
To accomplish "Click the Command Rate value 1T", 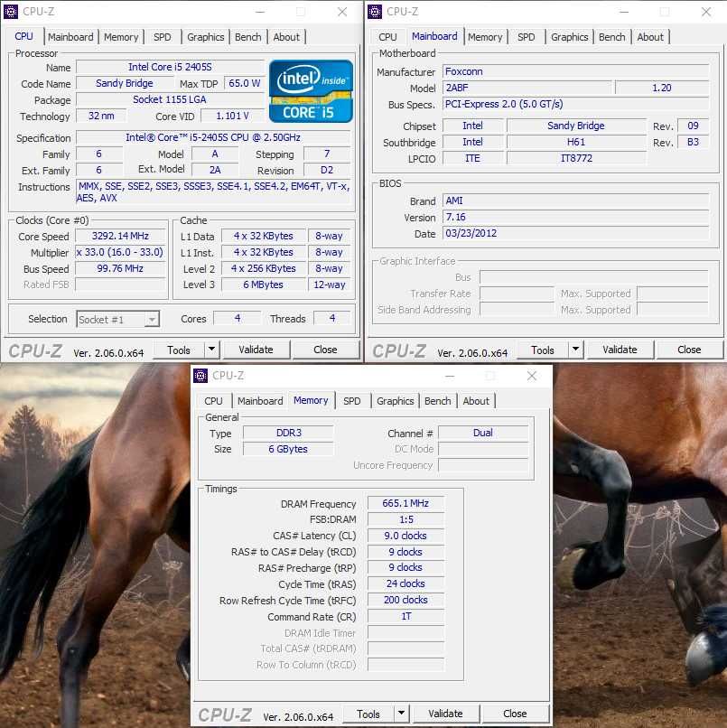I will point(405,616).
